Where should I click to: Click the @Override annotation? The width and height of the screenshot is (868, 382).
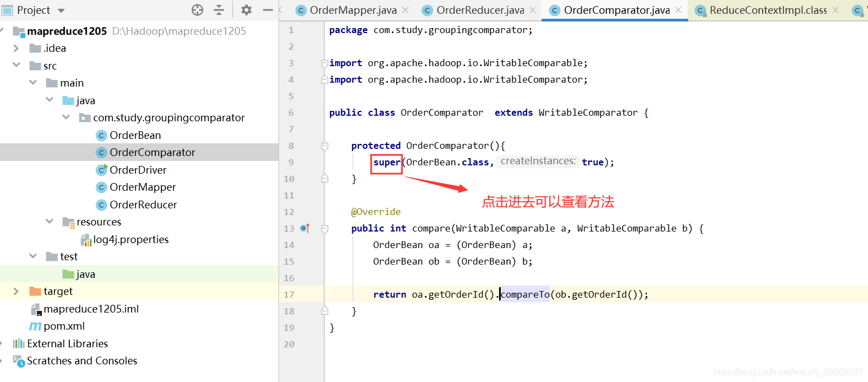pos(376,212)
